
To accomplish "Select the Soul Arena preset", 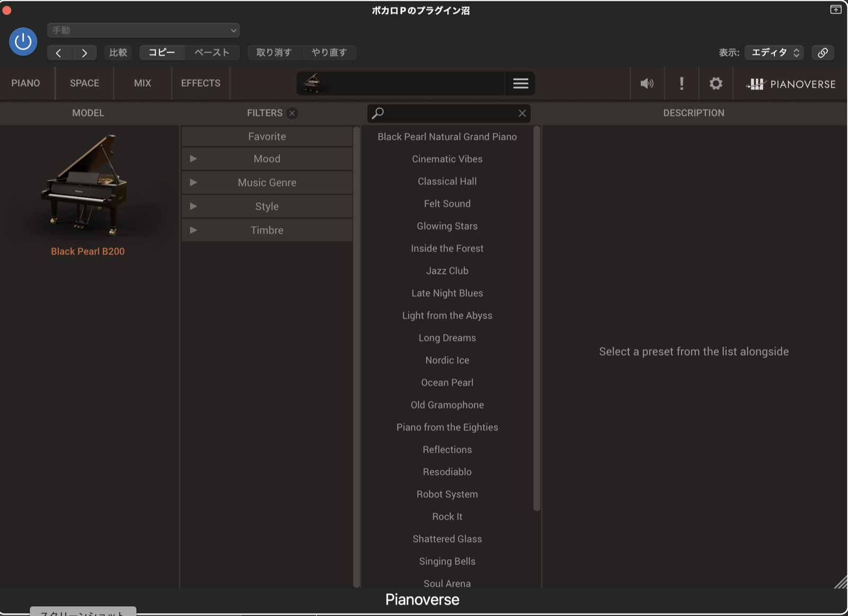I will [447, 584].
